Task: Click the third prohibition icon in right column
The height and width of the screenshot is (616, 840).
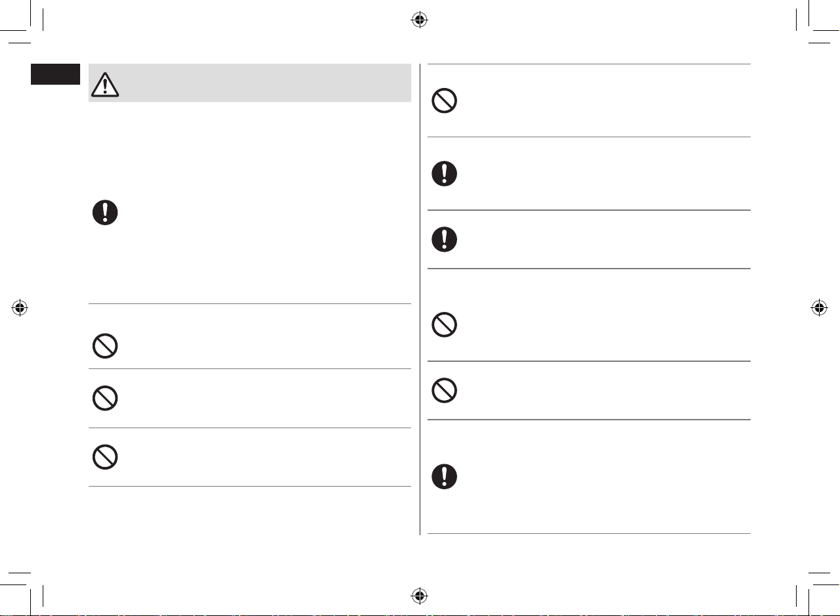Action: 445,391
